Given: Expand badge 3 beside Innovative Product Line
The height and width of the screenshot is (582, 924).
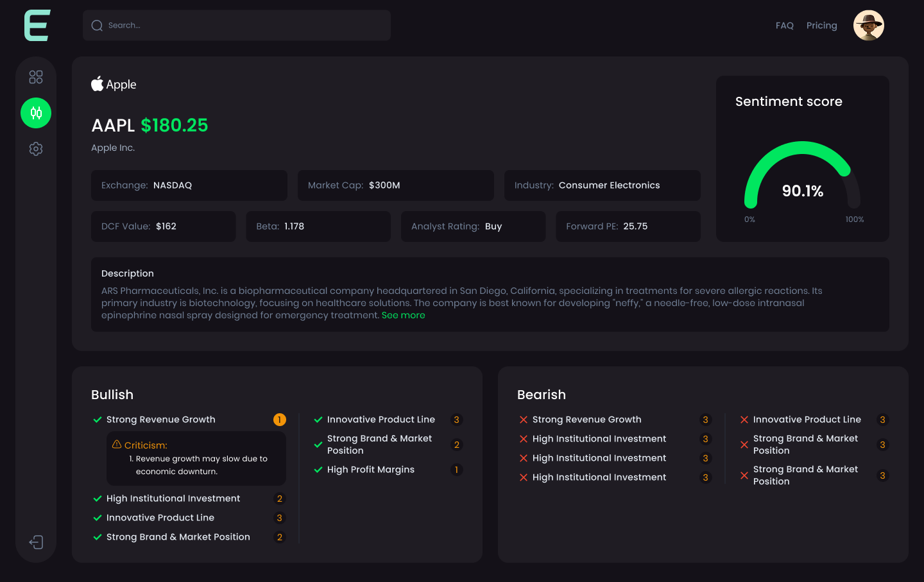Looking at the screenshot, I should (x=279, y=517).
